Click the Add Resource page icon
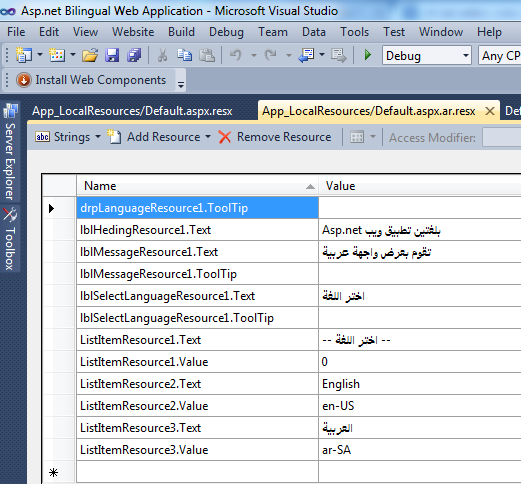Image resolution: width=521 pixels, height=484 pixels. click(x=114, y=137)
